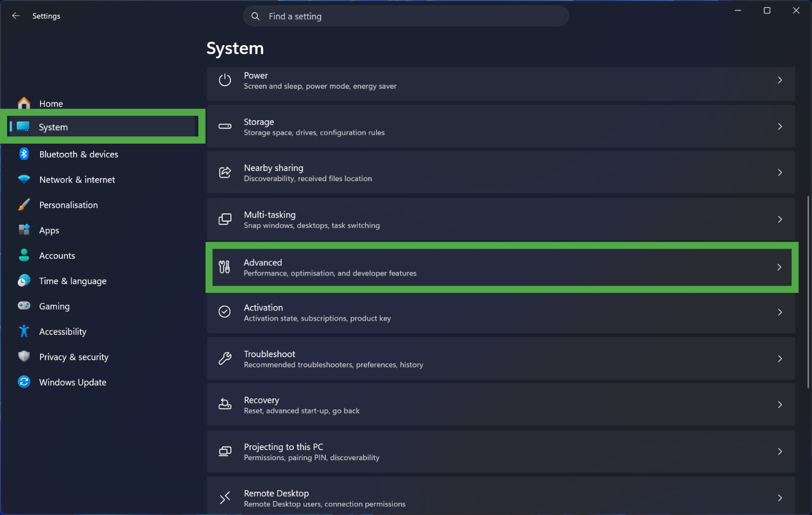Click the Nearby sharing icon

click(x=225, y=173)
